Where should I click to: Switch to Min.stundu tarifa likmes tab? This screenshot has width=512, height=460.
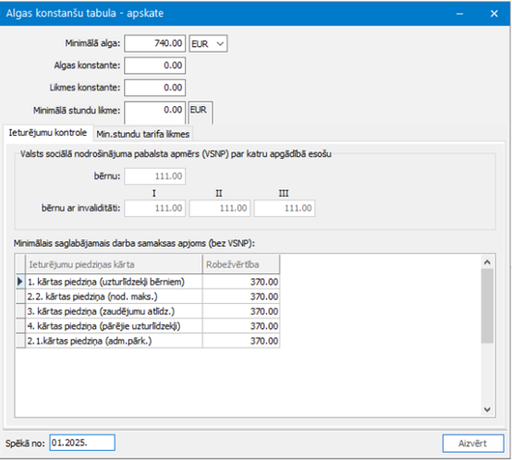click(x=143, y=134)
